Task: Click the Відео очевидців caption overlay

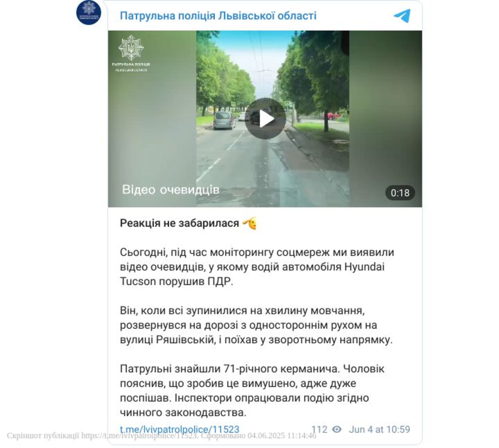Action: click(x=171, y=190)
